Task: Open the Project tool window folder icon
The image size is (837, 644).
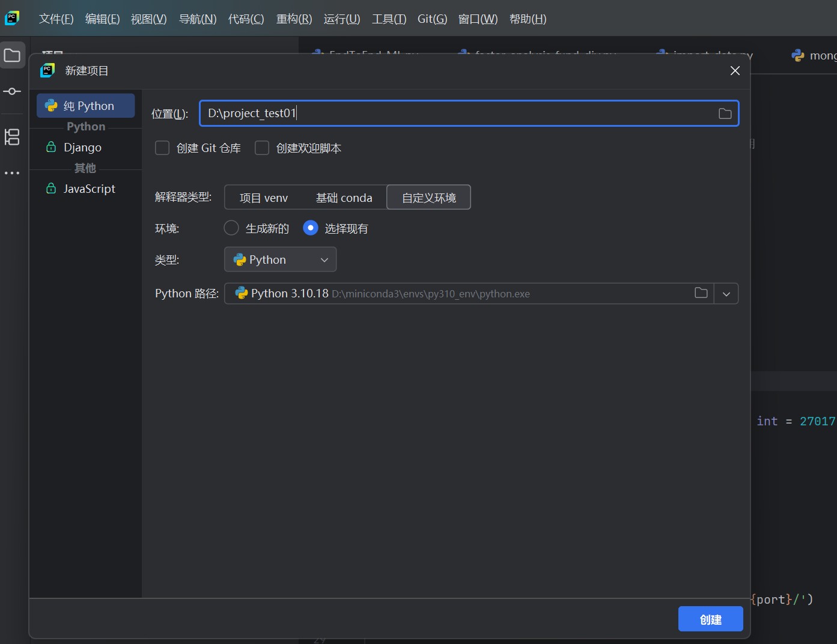Action: (12, 55)
